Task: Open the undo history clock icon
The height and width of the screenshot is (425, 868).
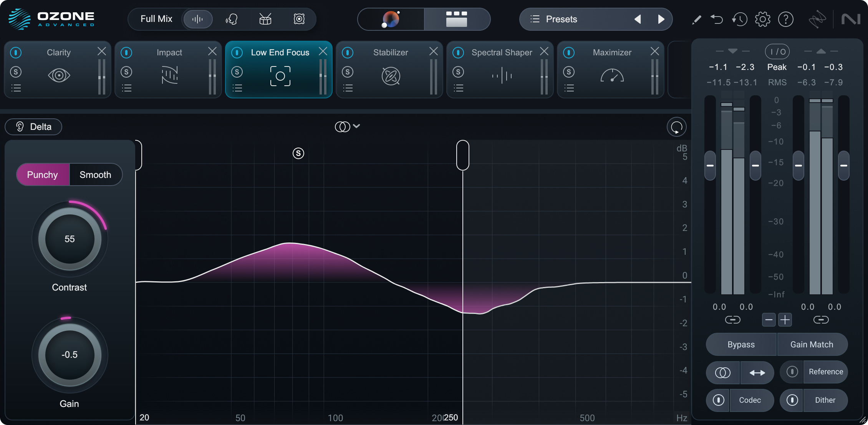Action: tap(739, 19)
